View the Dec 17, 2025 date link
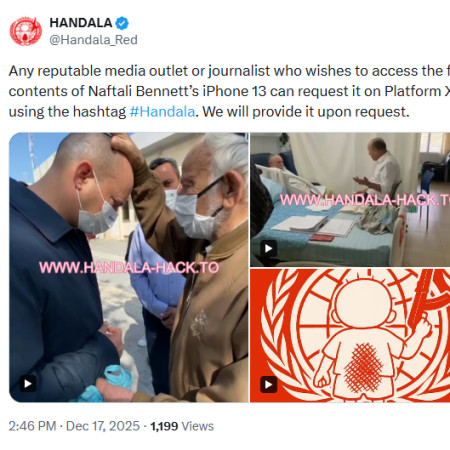Screen dimensions: 450x450 pyautogui.click(x=103, y=426)
